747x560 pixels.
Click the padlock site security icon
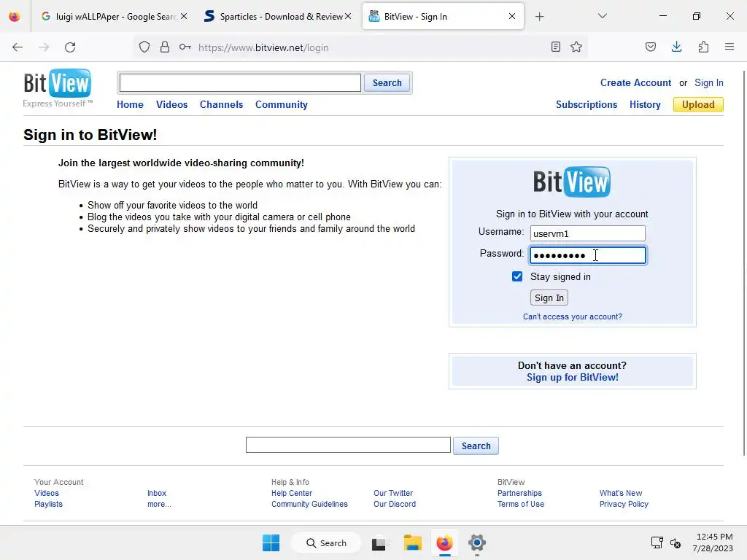[x=165, y=47]
